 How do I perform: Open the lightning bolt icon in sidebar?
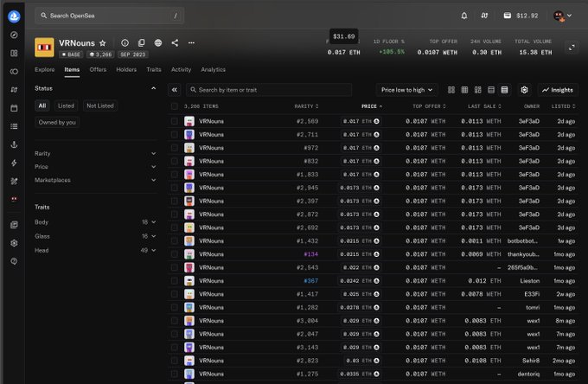(x=14, y=163)
